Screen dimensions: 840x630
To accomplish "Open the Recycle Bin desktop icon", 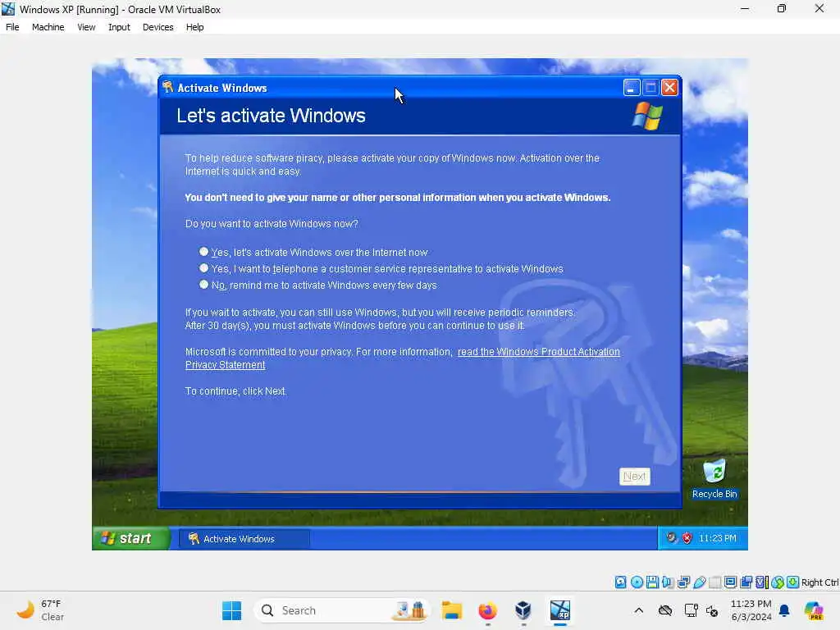I will click(714, 478).
